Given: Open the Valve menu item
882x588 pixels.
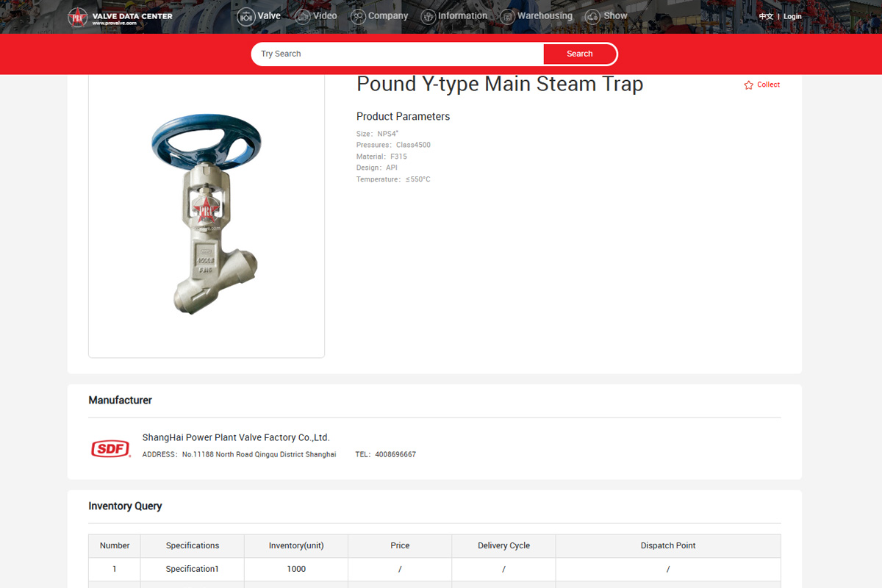Looking at the screenshot, I should pyautogui.click(x=269, y=15).
